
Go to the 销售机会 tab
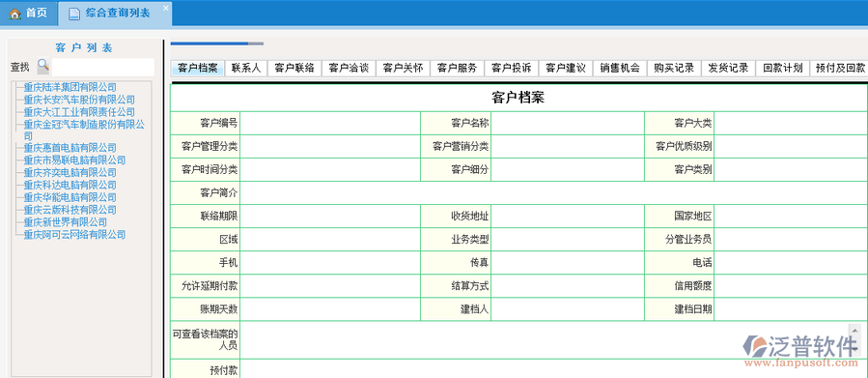(x=620, y=69)
